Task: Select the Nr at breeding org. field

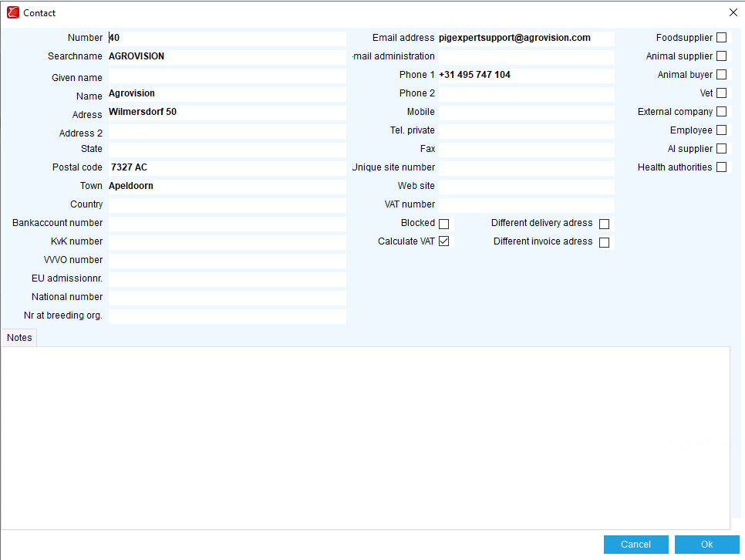Action: tap(227, 316)
